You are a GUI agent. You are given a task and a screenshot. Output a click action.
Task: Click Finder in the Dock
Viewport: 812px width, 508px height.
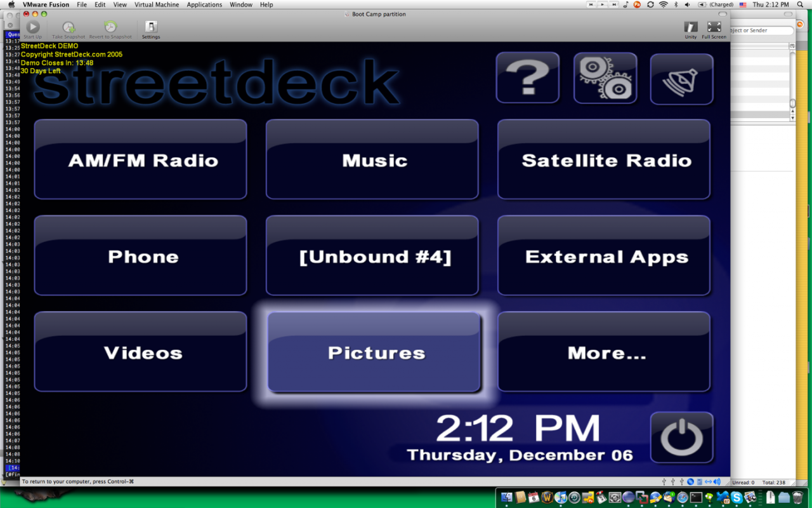tap(506, 497)
